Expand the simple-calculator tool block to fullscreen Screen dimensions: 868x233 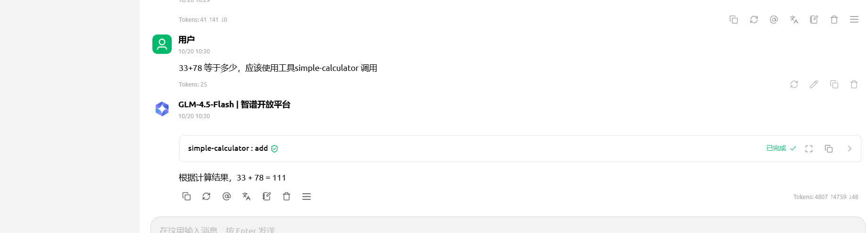(809, 148)
